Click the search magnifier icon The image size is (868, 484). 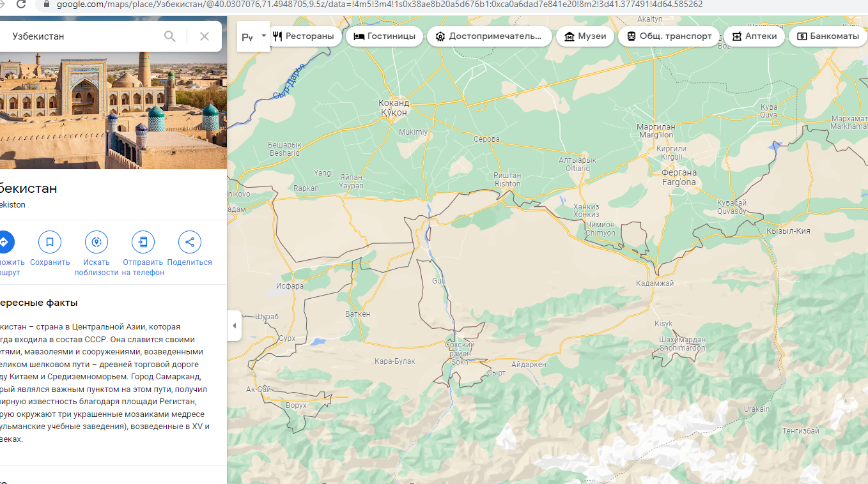(170, 36)
